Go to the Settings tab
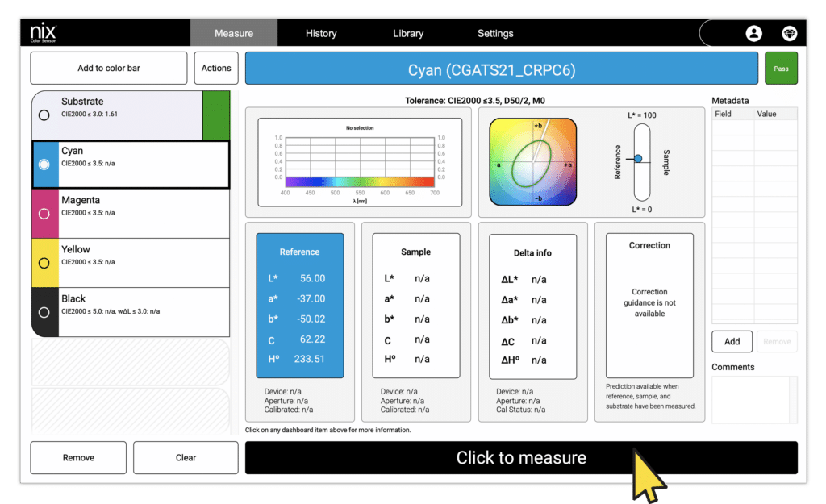This screenshot has height=504, width=826. point(495,33)
